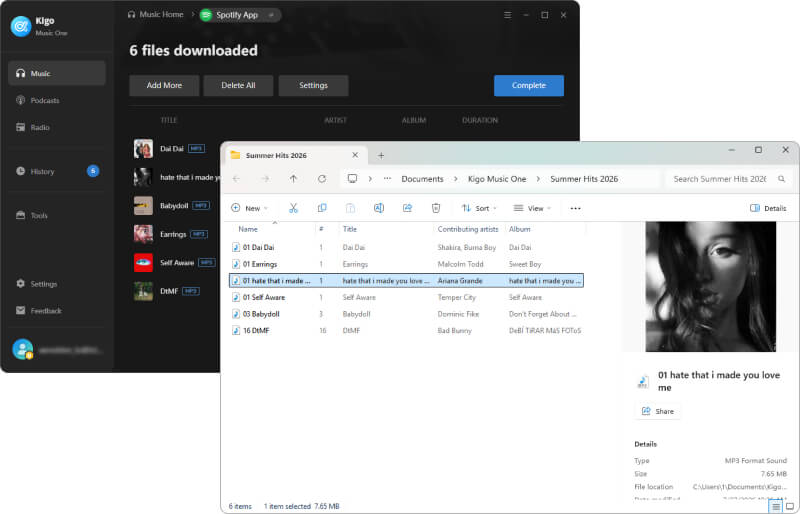Click the Share button in details pane
Viewport: 800px width, 514px height.
coord(658,411)
